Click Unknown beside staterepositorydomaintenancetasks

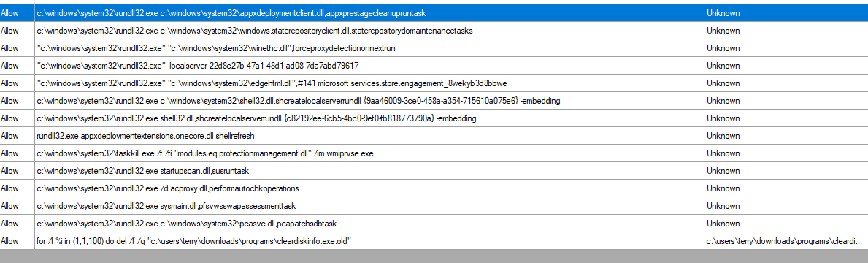[x=723, y=31]
